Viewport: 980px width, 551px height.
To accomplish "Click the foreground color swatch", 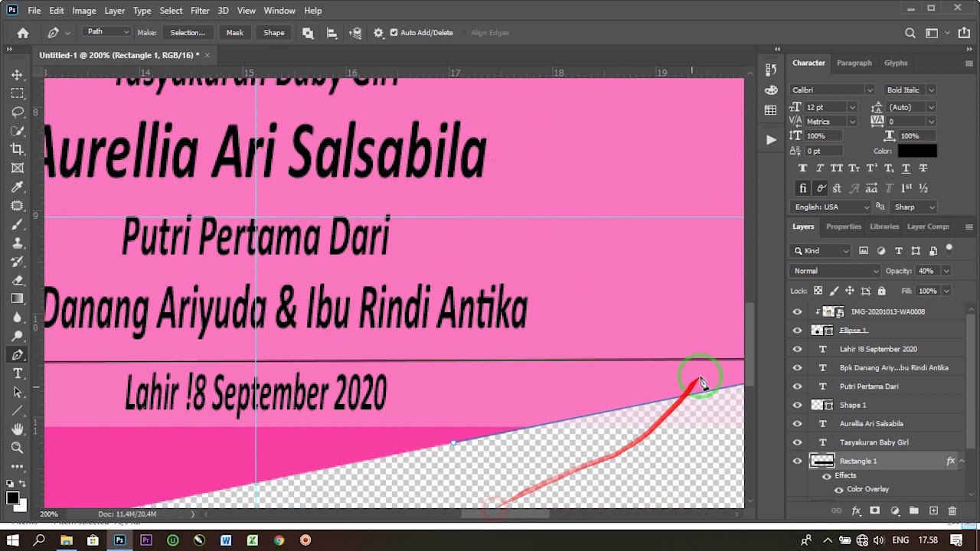I will tap(13, 498).
